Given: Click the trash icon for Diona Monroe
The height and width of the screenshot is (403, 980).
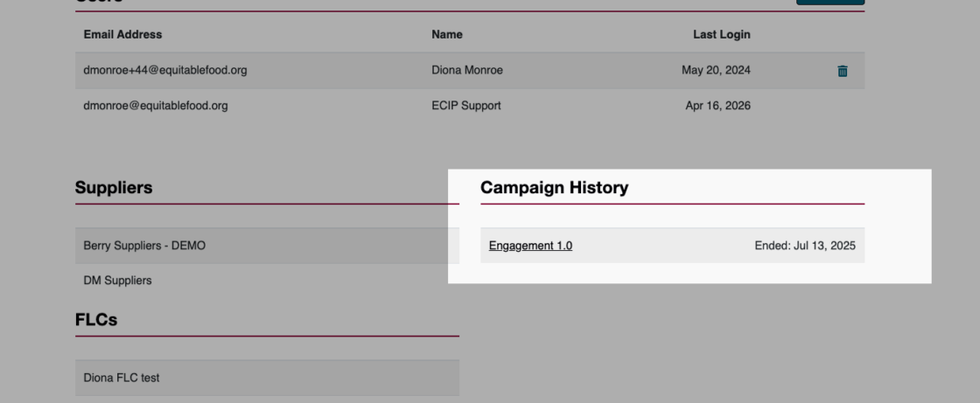Looking at the screenshot, I should tap(843, 71).
